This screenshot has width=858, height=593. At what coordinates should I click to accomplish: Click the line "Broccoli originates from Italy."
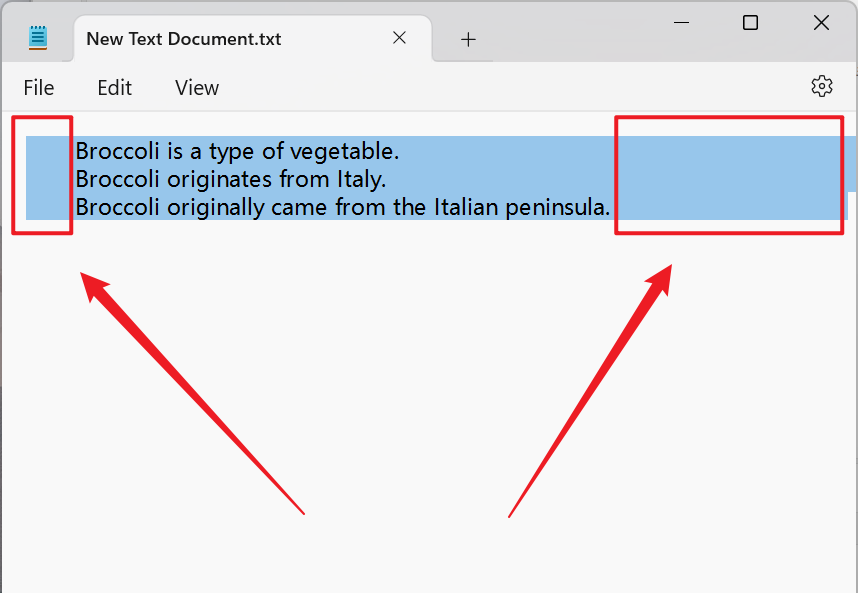point(231,179)
